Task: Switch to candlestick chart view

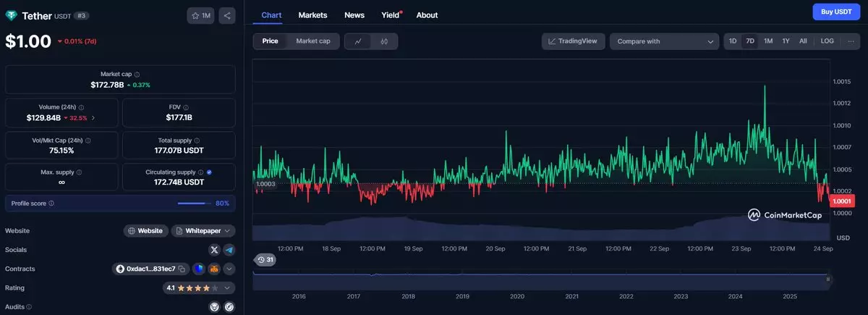Action: 384,41
